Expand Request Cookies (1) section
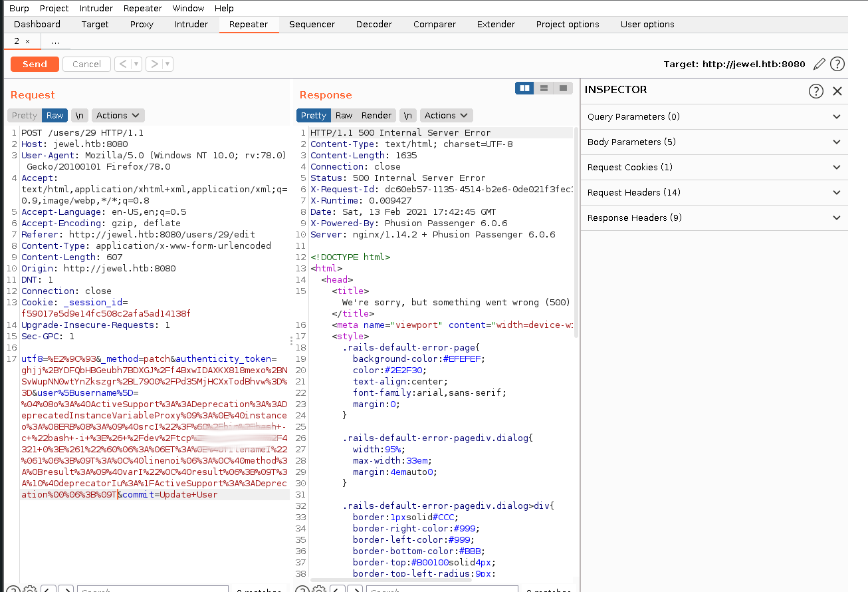Screen dimensions: 868x592 coord(714,167)
